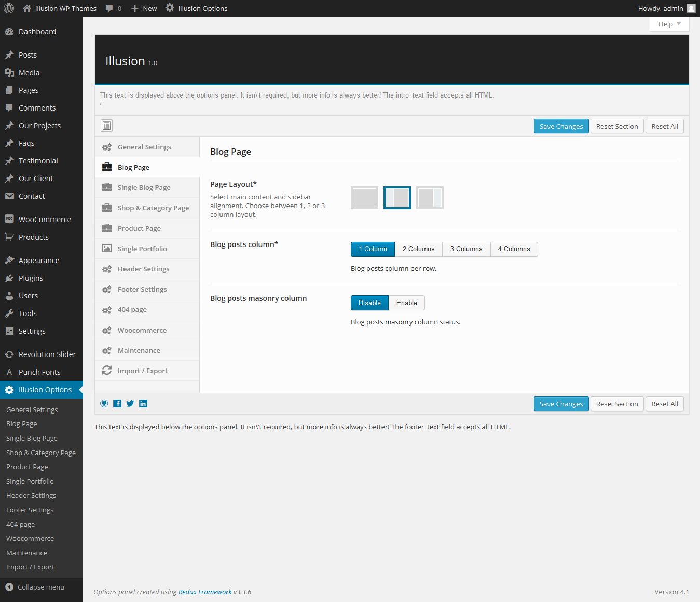Viewport: 700px width, 602px height.
Task: Open the Single Blog Page tab in the options panel
Action: pyautogui.click(x=147, y=187)
